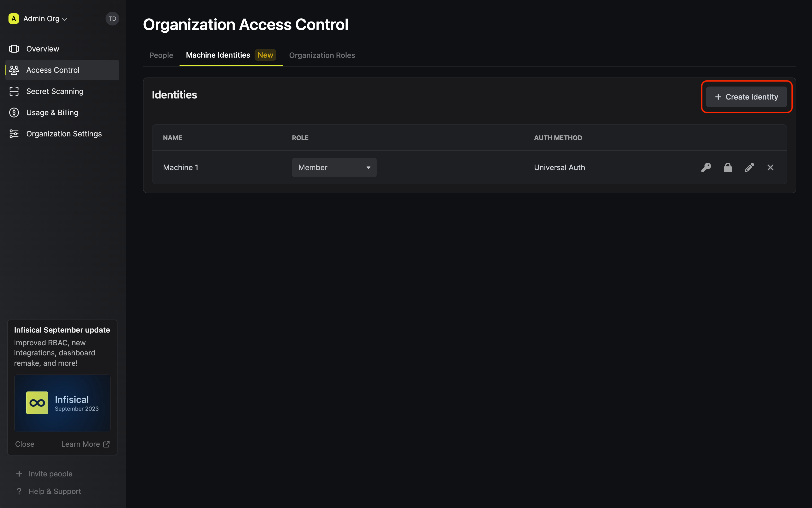
Task: Click the Infisical September 2023 thumbnail
Action: pos(62,403)
